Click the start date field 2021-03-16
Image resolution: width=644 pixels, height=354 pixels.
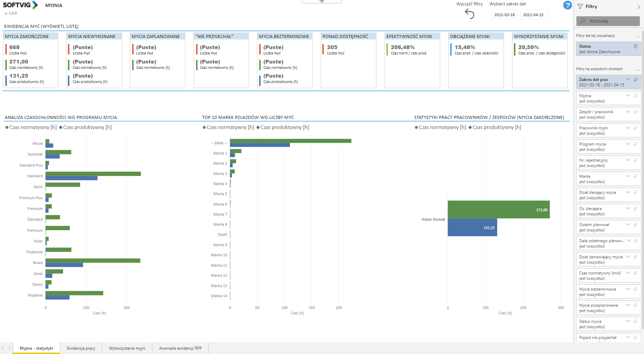click(504, 15)
